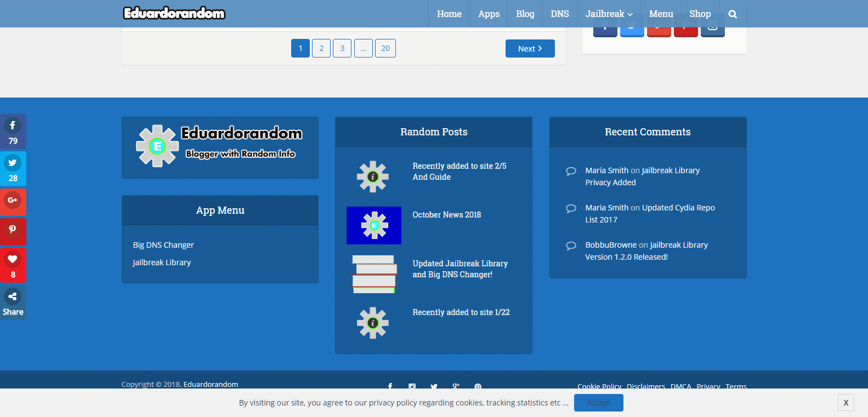
Task: Dismiss the cookie banner with X
Action: (846, 403)
